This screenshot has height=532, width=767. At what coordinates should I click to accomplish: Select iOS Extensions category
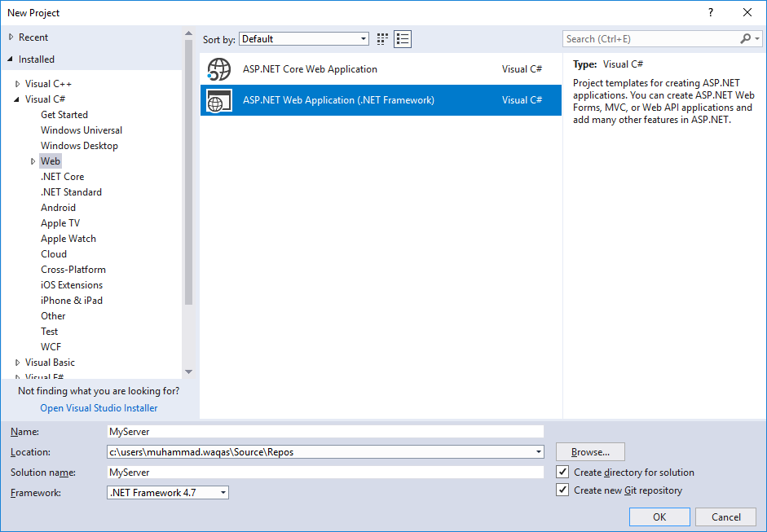[x=72, y=285]
